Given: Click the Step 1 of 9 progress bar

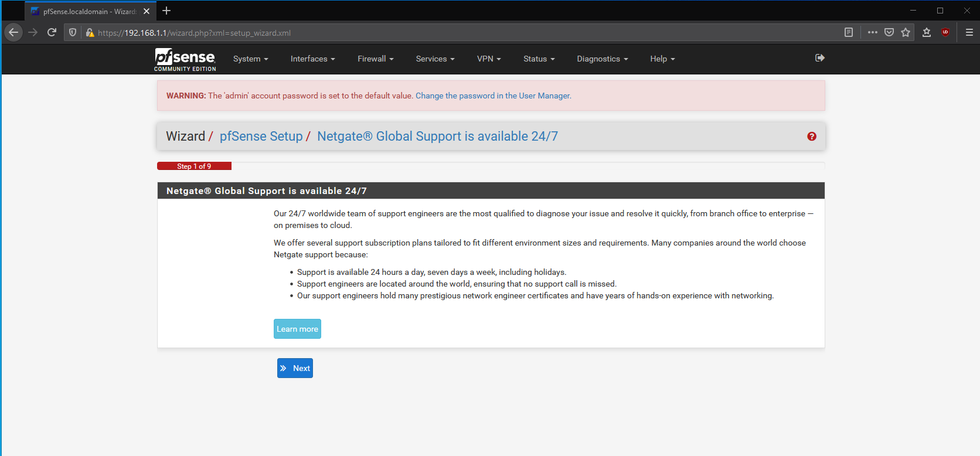Looking at the screenshot, I should [x=194, y=166].
